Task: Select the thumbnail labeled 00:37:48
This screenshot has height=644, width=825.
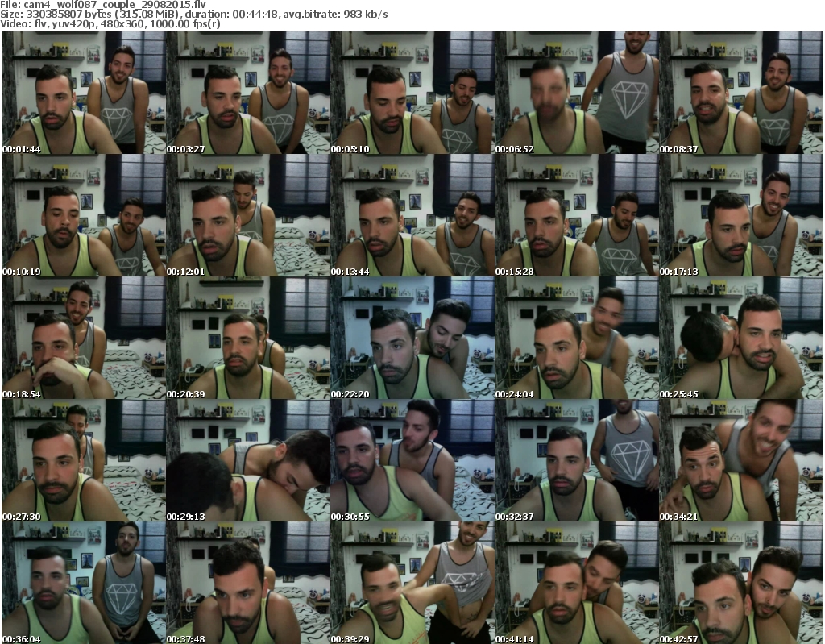Action: 248,583
